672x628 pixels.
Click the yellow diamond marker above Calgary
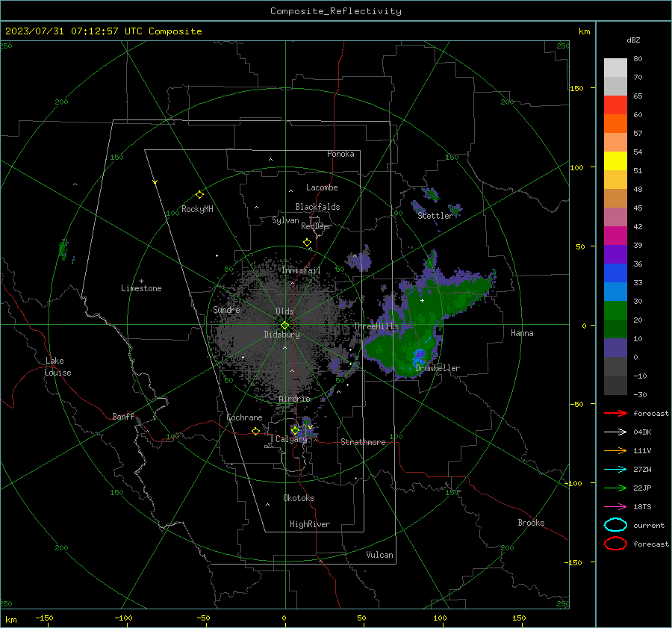point(295,430)
